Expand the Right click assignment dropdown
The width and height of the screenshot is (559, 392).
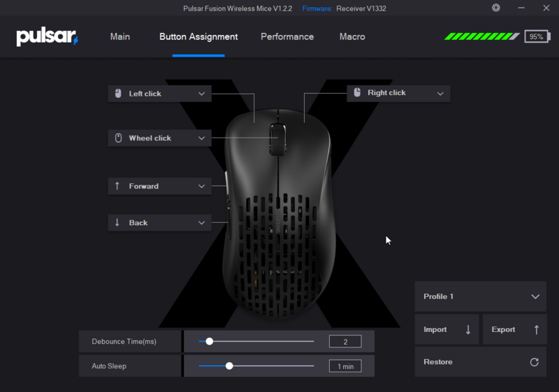point(398,94)
